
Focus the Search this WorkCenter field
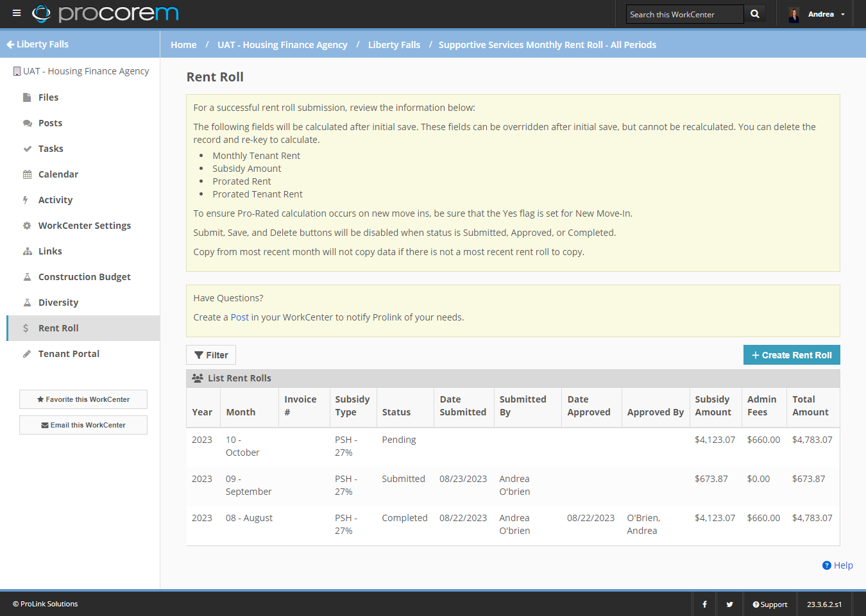tap(684, 14)
